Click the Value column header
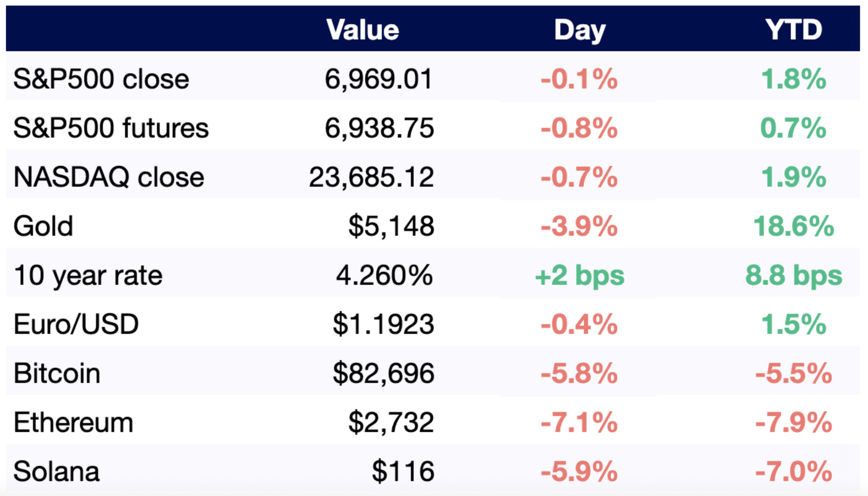Screen dimensions: 868x496 [x=362, y=30]
